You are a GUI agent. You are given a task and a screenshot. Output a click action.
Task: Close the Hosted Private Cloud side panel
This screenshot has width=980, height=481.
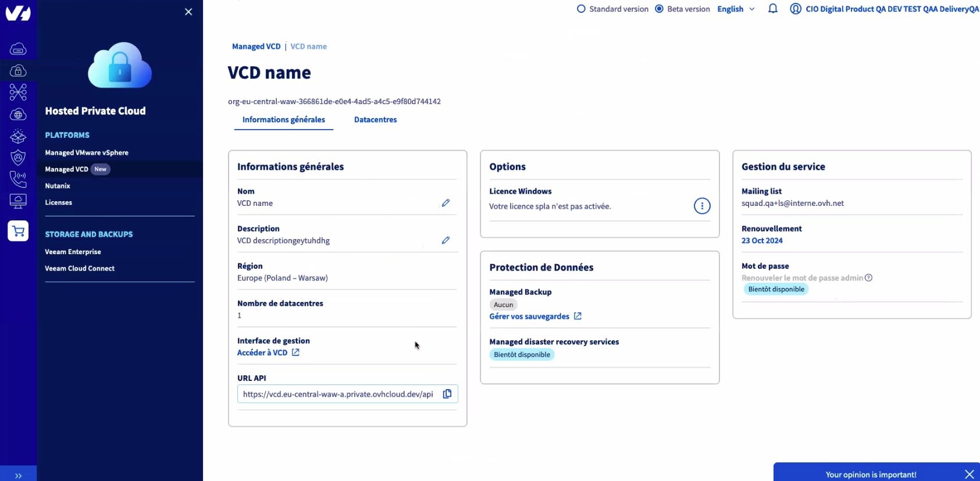(x=188, y=12)
